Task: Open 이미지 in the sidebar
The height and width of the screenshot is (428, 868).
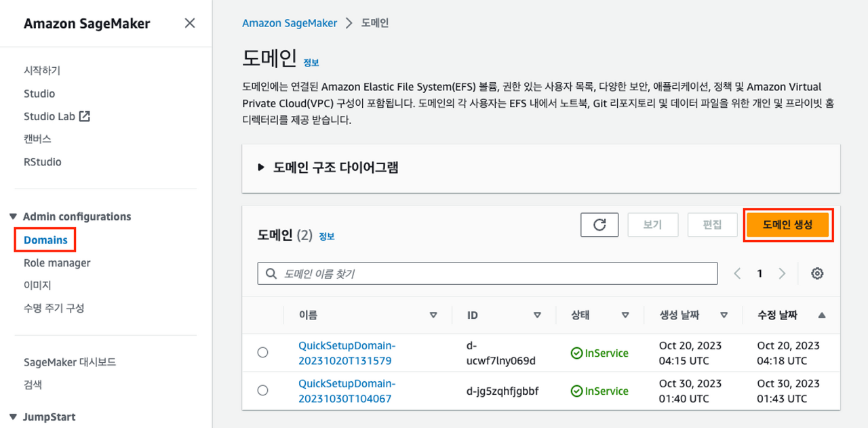Action: 37,286
